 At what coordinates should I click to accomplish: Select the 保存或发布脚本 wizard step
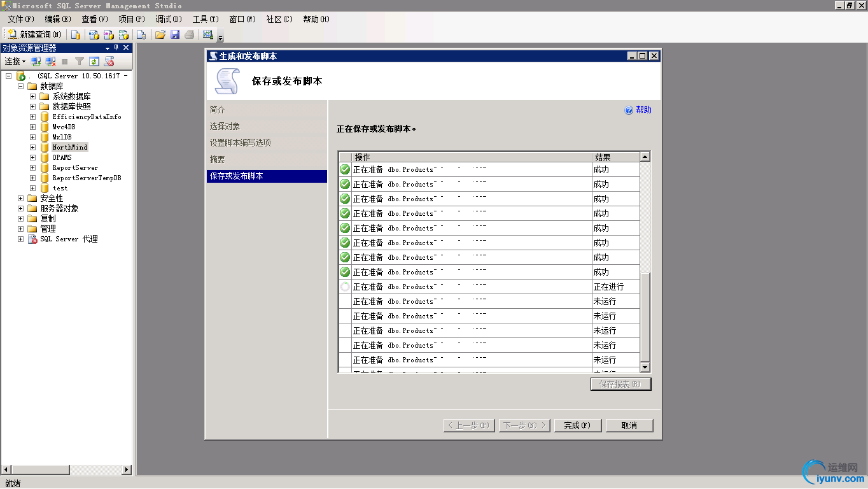[267, 176]
